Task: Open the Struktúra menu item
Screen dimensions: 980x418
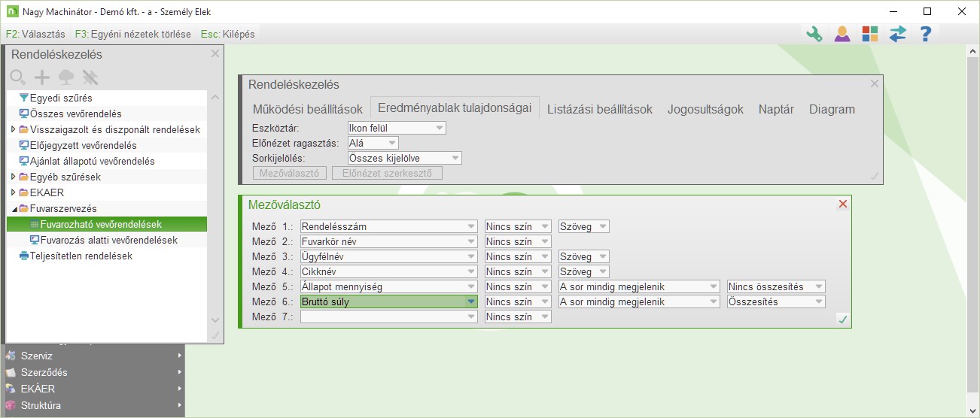Action: click(93, 405)
